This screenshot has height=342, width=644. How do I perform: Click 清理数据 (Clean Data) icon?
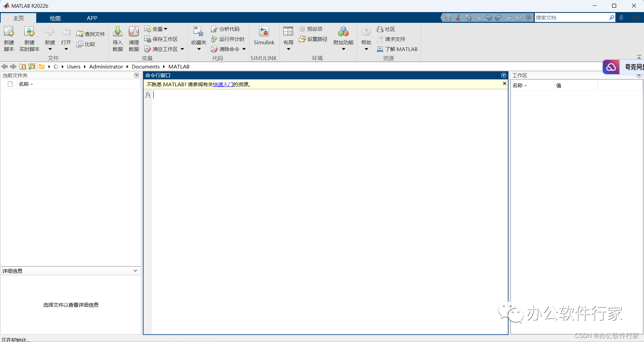click(134, 32)
